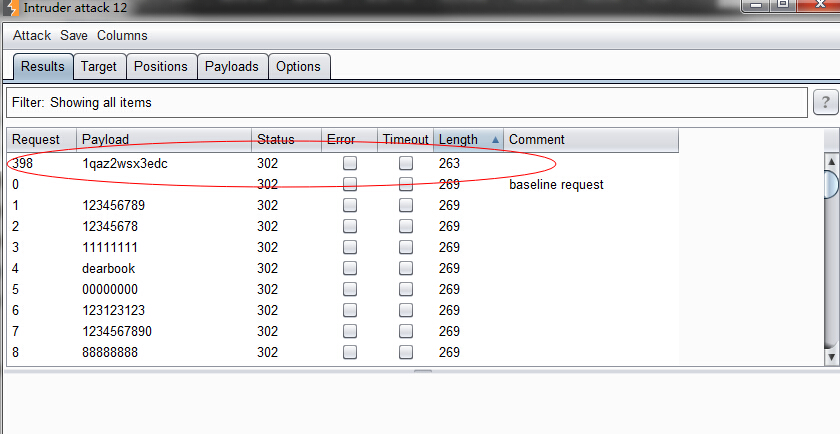Click status 302 of 1qaz2wsx3edc row
The width and height of the screenshot is (840, 434).
267,163
